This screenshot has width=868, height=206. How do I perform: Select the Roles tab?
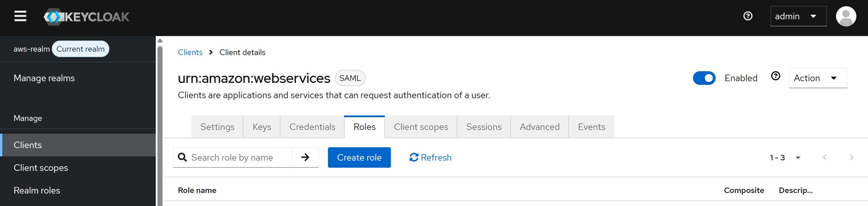[x=364, y=127]
